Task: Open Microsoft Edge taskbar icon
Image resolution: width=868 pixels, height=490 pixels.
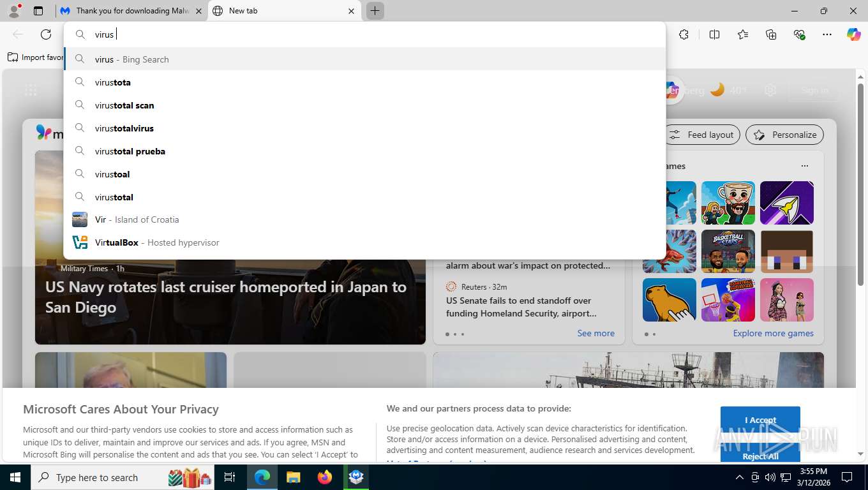Action: click(262, 477)
